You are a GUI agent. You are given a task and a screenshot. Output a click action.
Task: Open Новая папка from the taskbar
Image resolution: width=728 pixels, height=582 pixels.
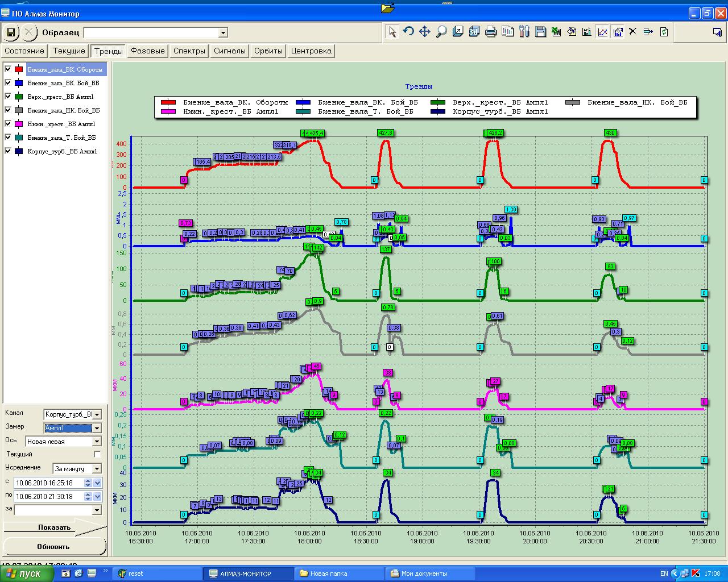[340, 573]
